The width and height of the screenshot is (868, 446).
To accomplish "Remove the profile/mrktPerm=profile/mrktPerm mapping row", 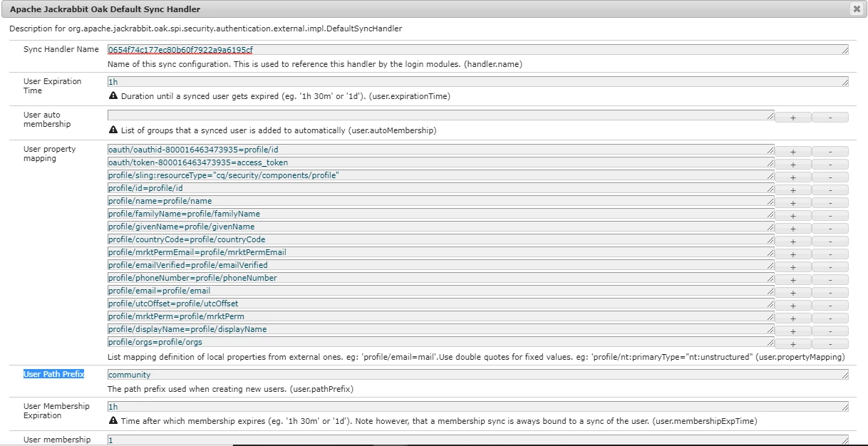I will pyautogui.click(x=830, y=318).
